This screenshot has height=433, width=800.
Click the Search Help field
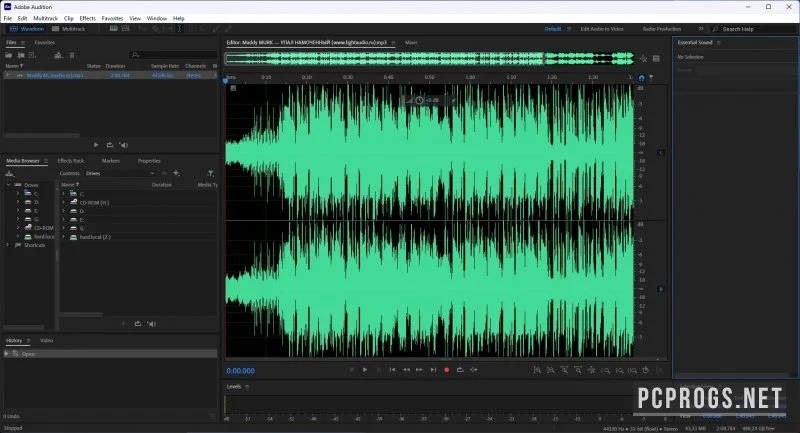(x=754, y=29)
